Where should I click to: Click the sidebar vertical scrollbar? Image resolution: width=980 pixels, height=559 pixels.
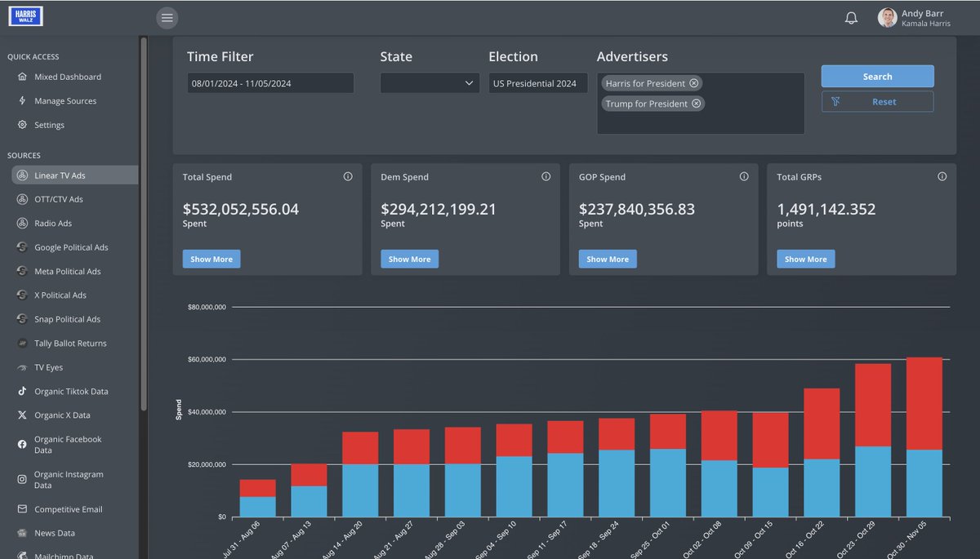pos(145,222)
